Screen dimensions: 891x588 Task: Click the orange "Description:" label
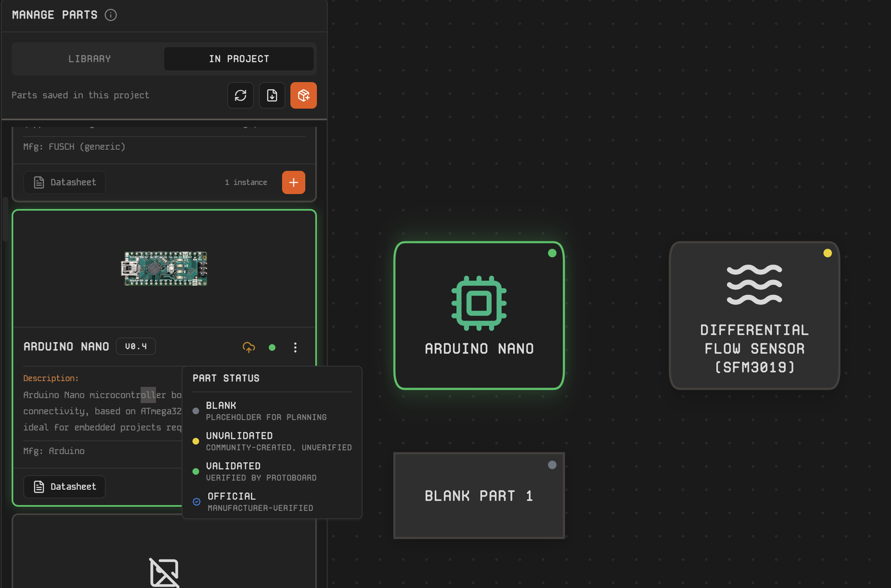point(51,378)
